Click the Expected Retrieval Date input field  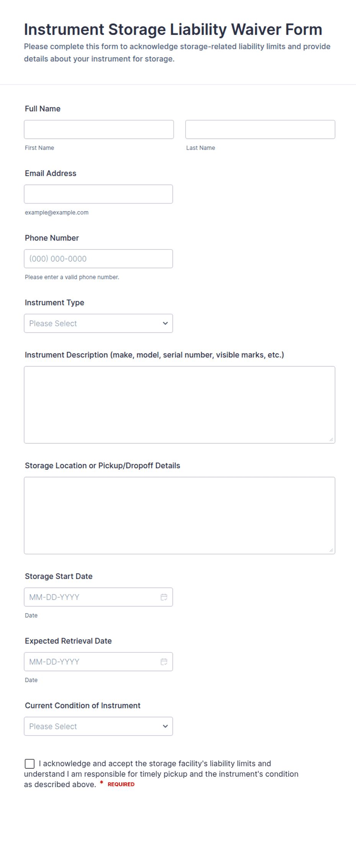[x=98, y=662]
